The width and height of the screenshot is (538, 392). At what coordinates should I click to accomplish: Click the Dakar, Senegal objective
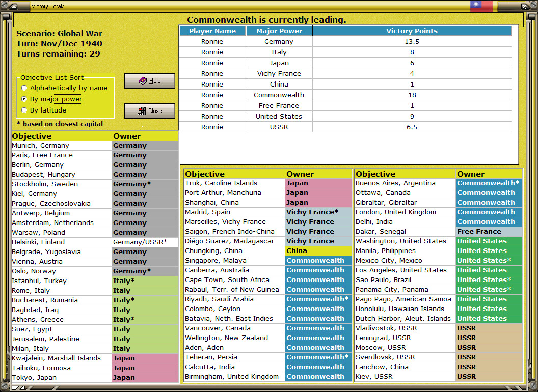tap(405, 232)
